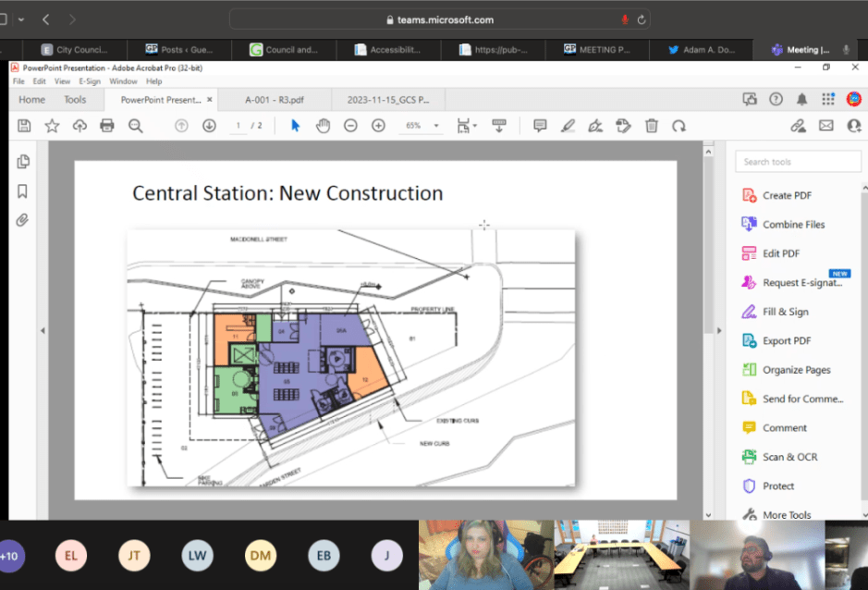Expand the left navigation pane arrow
The height and width of the screenshot is (590, 868).
pos(42,331)
